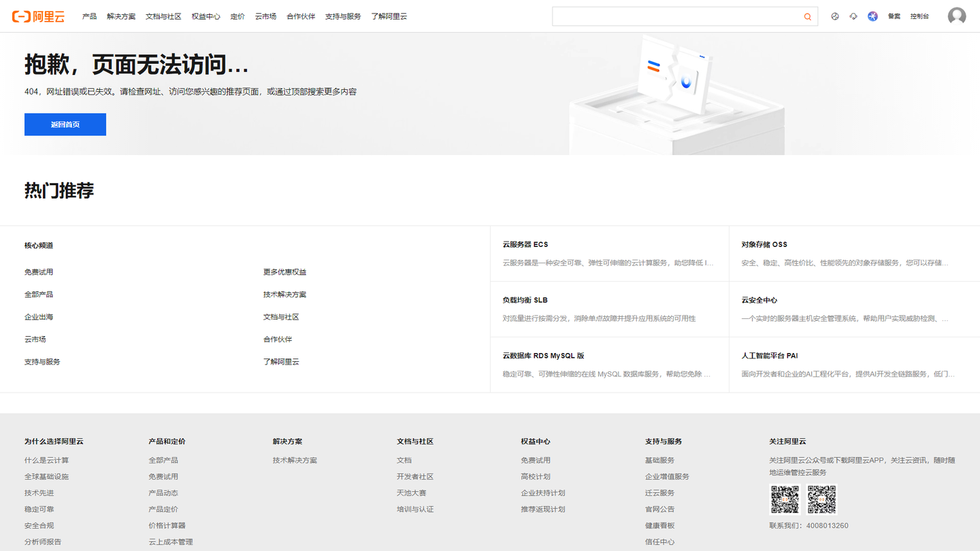980x551 pixels.
Task: Open the footer link 企业增值服务
Action: pos(667,477)
